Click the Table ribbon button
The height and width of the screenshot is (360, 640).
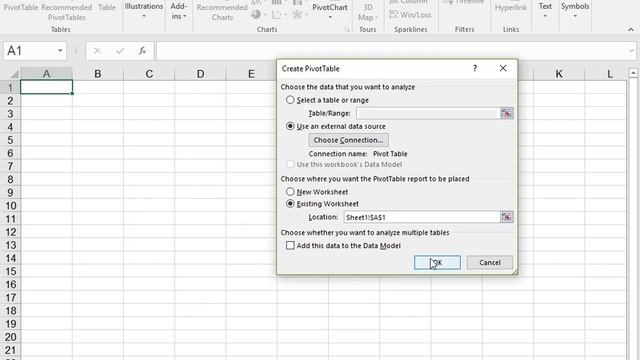[107, 7]
